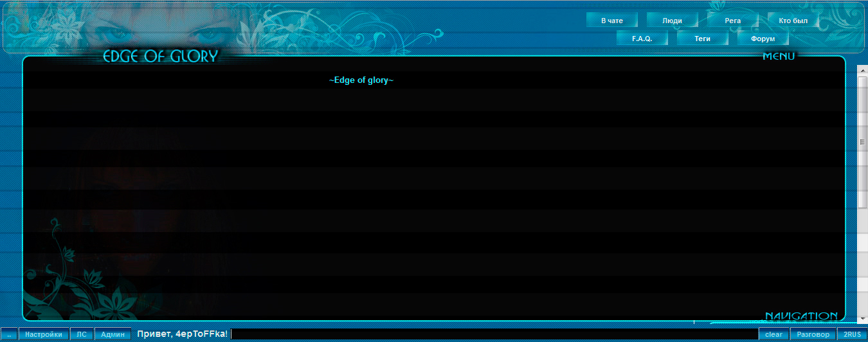Viewport: 868px width, 342px height.
Task: Toggle the "Разговор" conversation mode
Action: [x=813, y=334]
